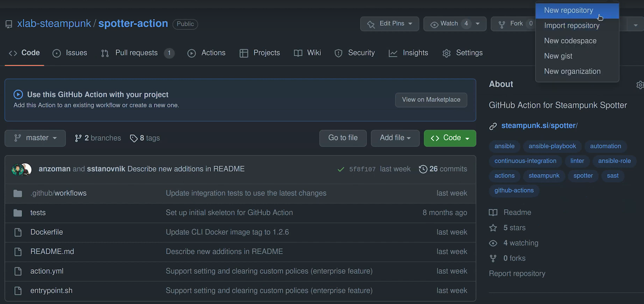Viewport: 644px width, 304px height.
Task: Expand the green Code dropdown
Action: point(450,138)
